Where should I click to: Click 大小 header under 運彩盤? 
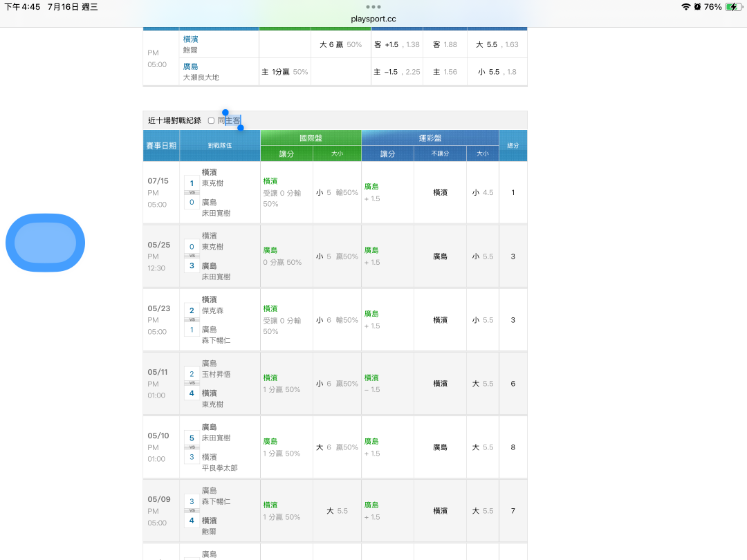click(x=483, y=153)
